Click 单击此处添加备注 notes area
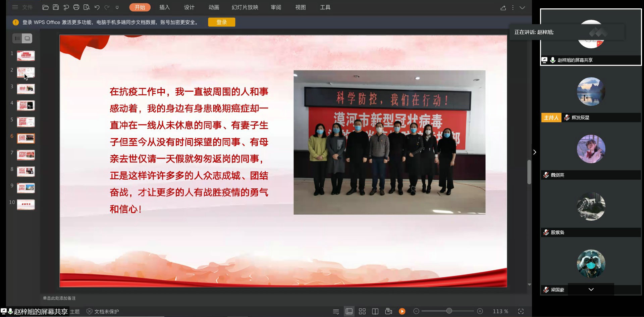Screen dimensions: 644x317 pyautogui.click(x=59, y=298)
